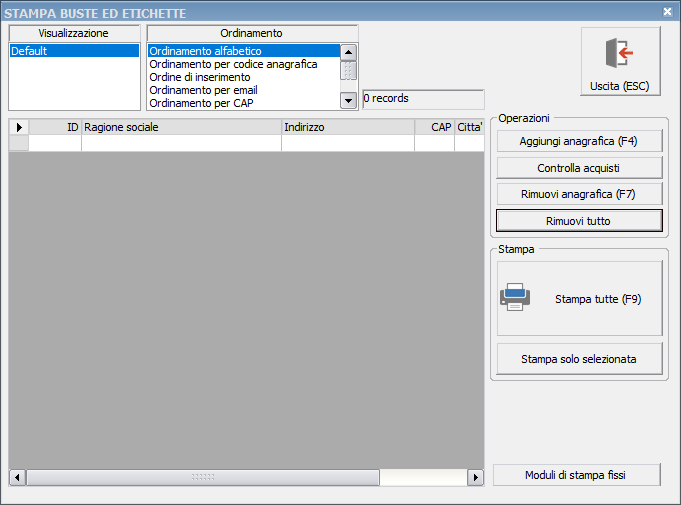
Task: Click the Ragione sociale column header
Action: point(182,127)
